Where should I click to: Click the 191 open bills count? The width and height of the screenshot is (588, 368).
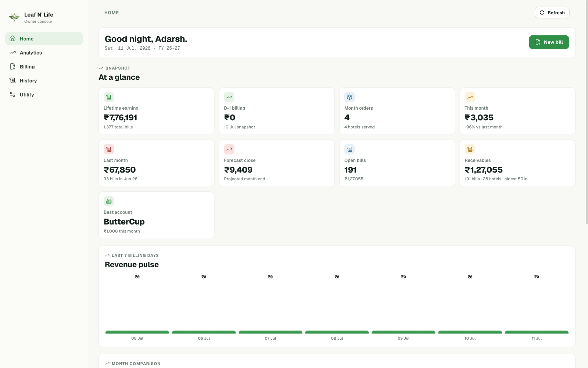(x=350, y=170)
